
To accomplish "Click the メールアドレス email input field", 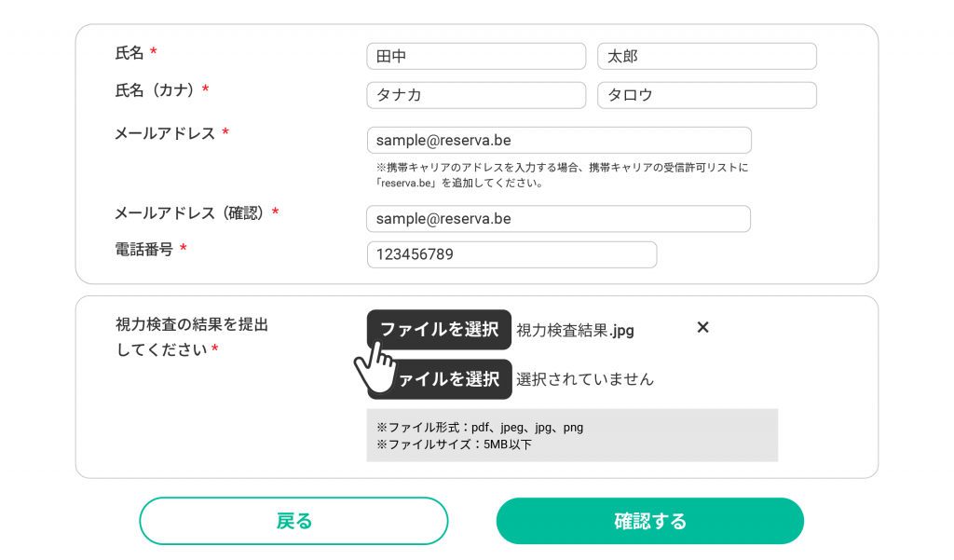I will pos(559,140).
